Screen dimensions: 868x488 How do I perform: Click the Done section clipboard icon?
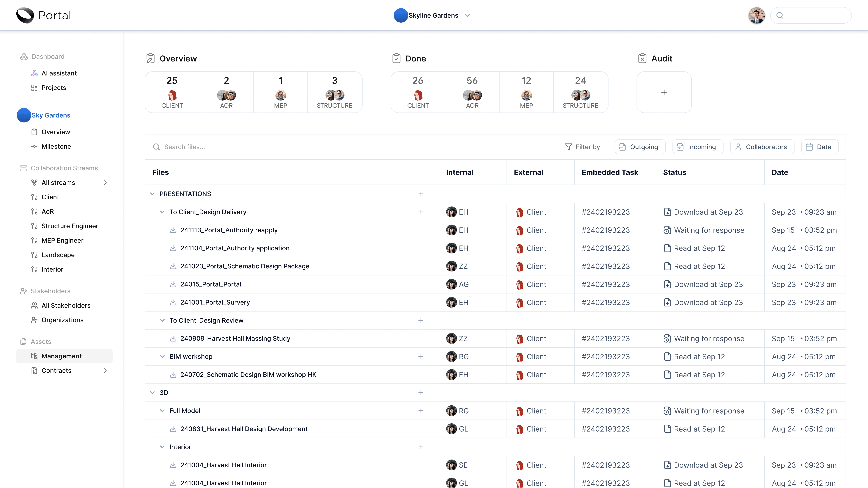click(396, 59)
